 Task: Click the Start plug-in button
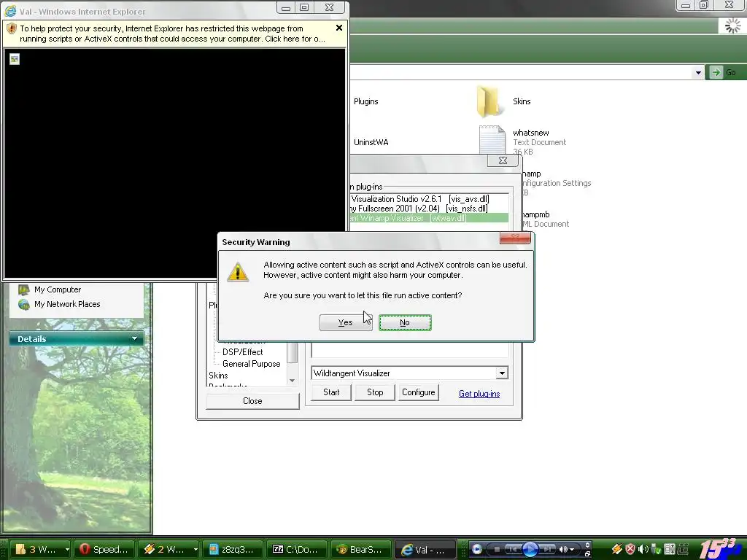[331, 392]
